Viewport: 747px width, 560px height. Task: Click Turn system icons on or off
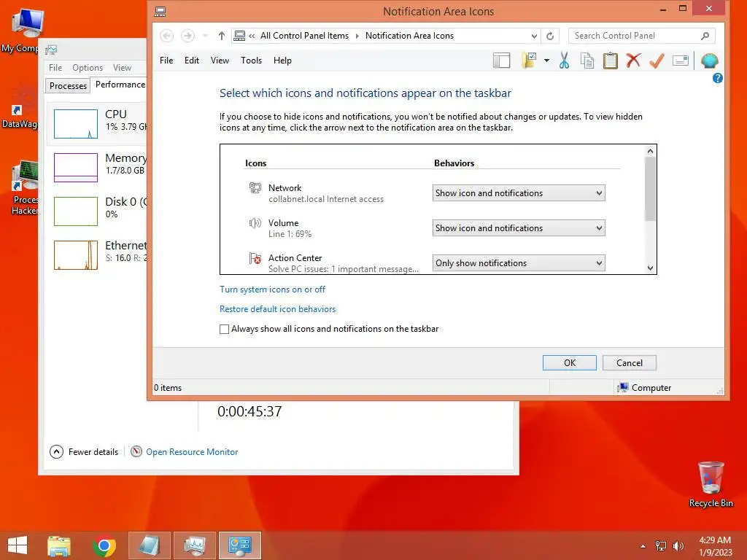click(x=273, y=289)
